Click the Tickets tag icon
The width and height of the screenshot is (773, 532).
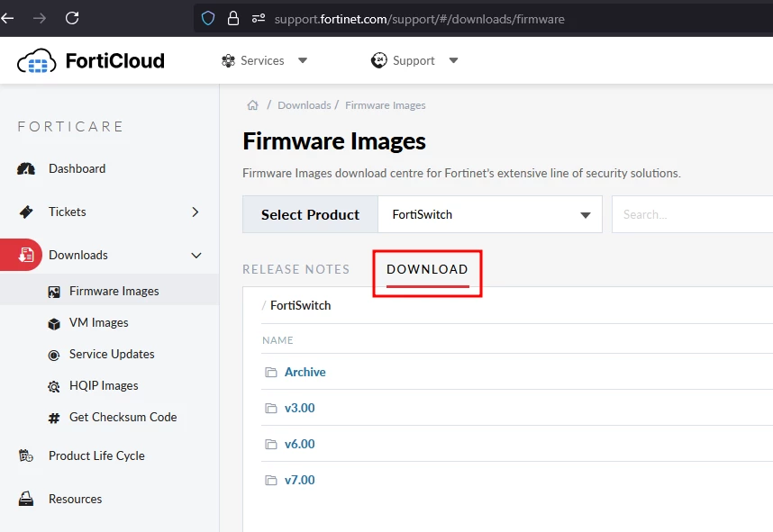click(26, 212)
